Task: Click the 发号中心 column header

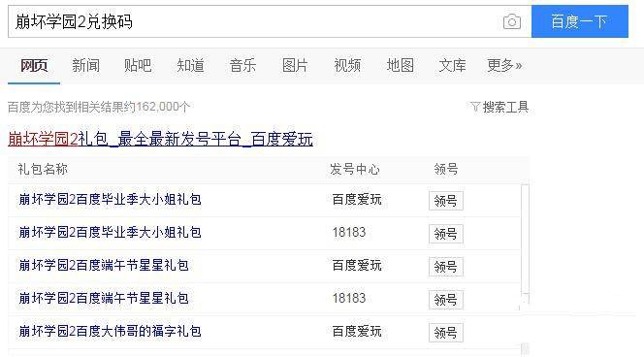Action: [x=355, y=169]
